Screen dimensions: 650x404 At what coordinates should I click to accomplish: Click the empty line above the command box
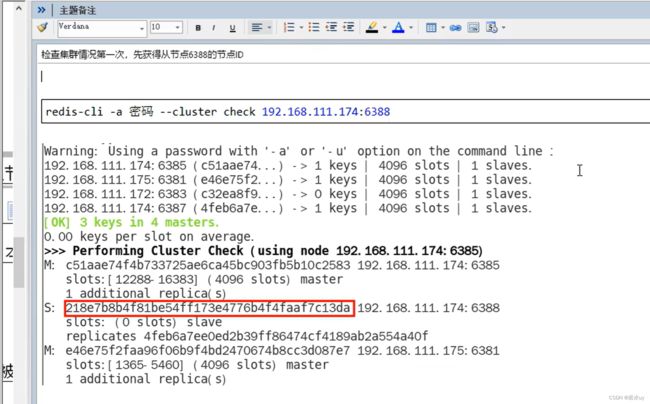(344, 77)
